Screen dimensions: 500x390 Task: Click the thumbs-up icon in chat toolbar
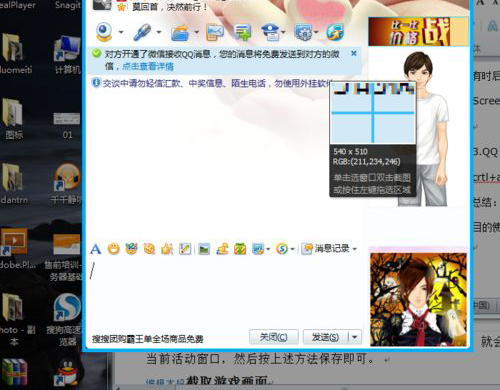tap(167, 249)
